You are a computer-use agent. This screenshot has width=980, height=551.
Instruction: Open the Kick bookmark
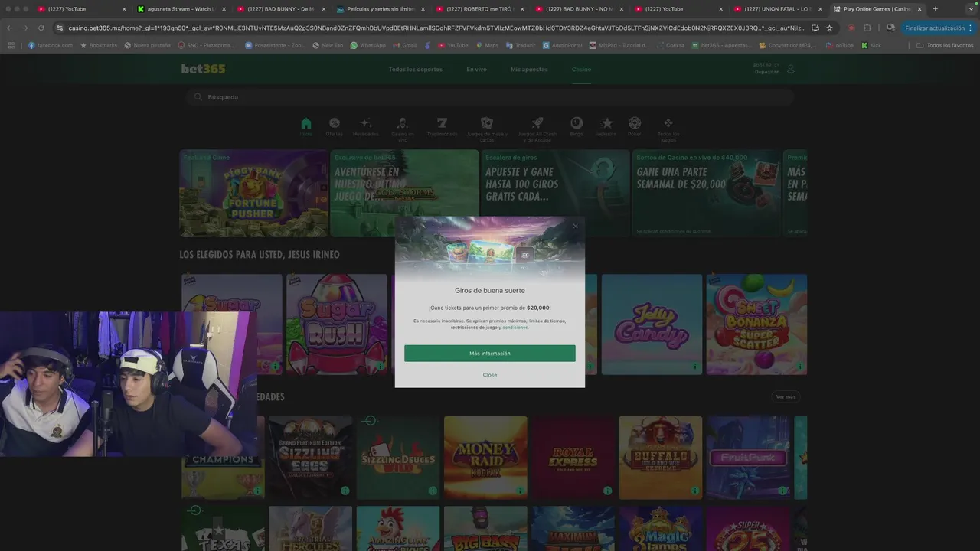pyautogui.click(x=871, y=45)
